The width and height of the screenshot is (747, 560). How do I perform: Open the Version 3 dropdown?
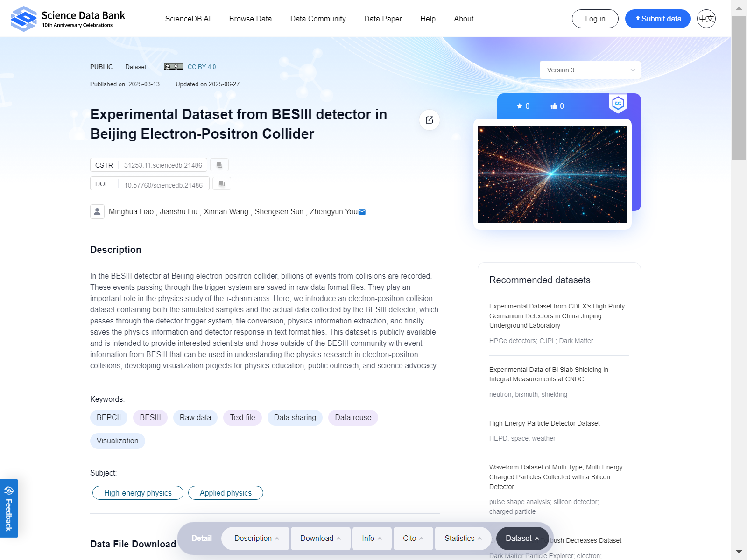pyautogui.click(x=590, y=70)
